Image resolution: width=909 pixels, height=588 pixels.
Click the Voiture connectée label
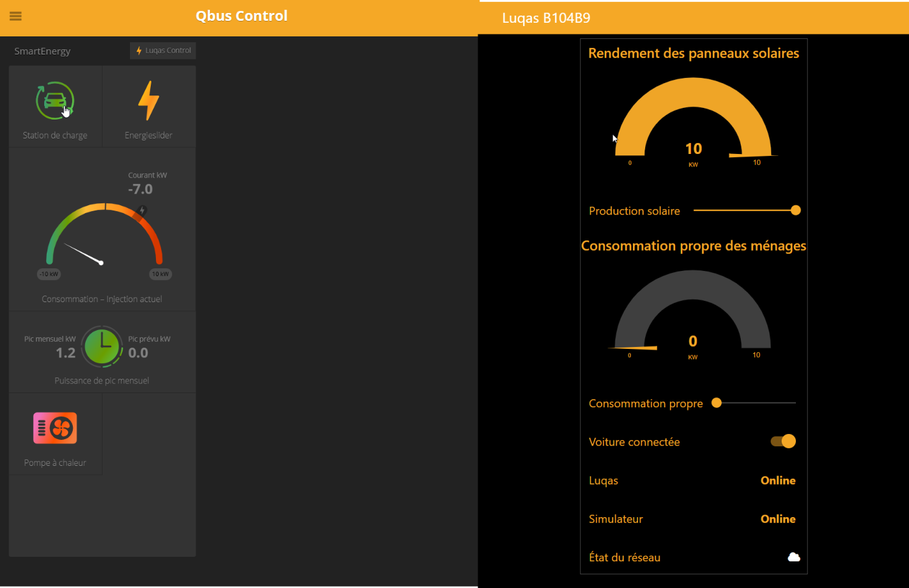click(634, 442)
